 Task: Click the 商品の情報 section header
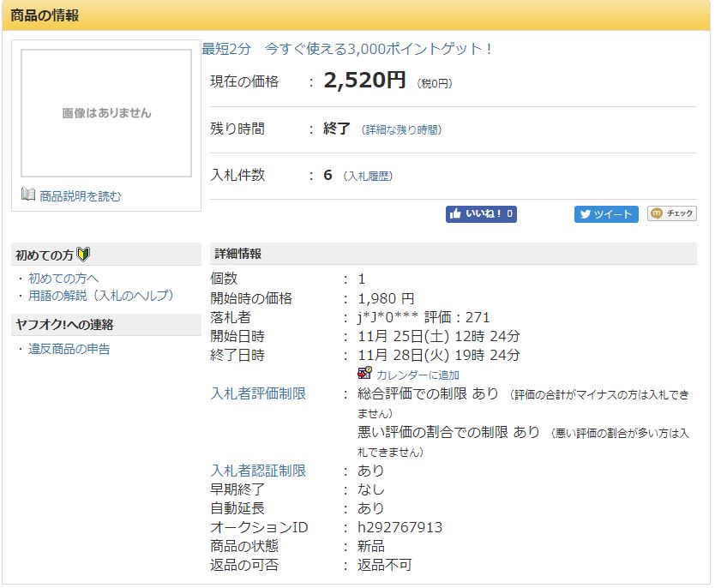(x=45, y=15)
